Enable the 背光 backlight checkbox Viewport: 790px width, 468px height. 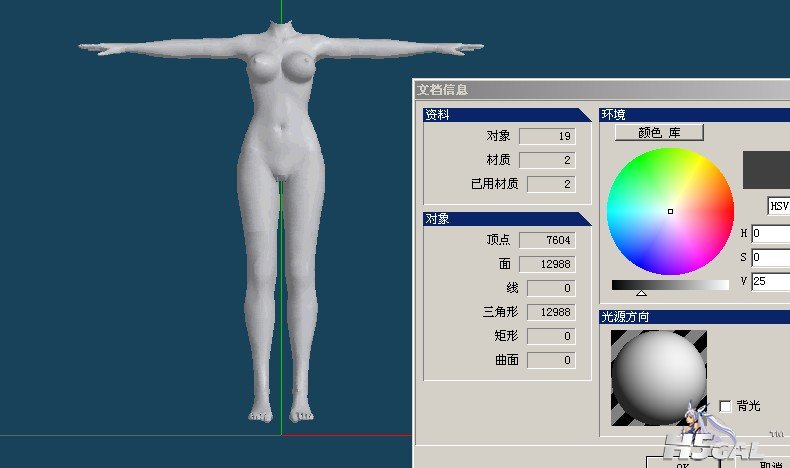[726, 406]
